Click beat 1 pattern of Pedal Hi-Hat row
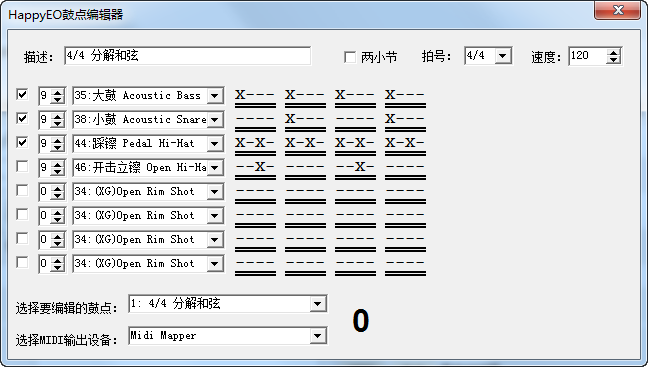The width and height of the screenshot is (648, 367). 255,146
